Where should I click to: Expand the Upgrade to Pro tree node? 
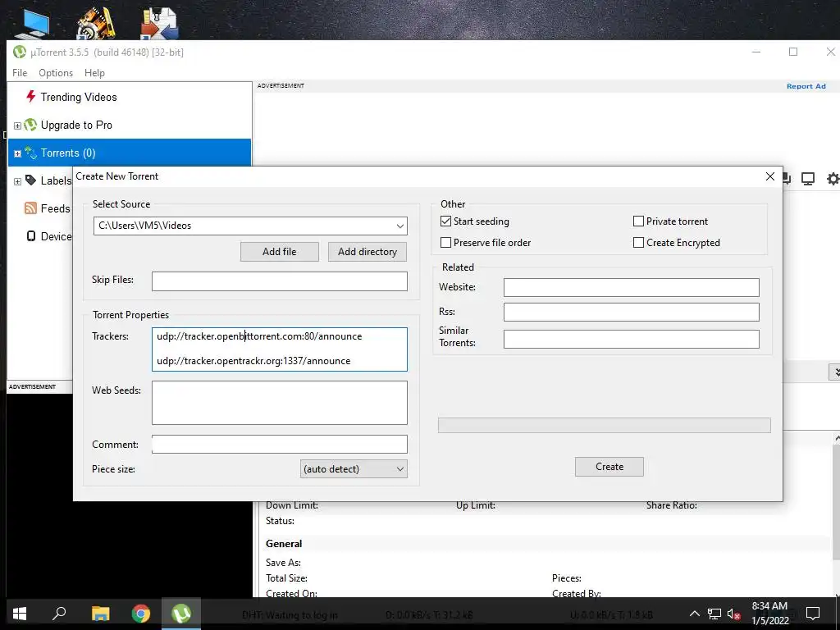[17, 126]
